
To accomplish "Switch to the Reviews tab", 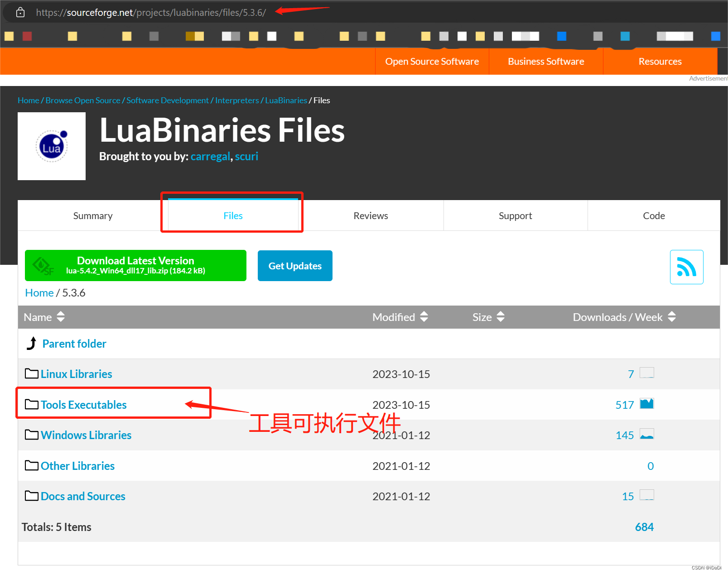I will click(370, 215).
